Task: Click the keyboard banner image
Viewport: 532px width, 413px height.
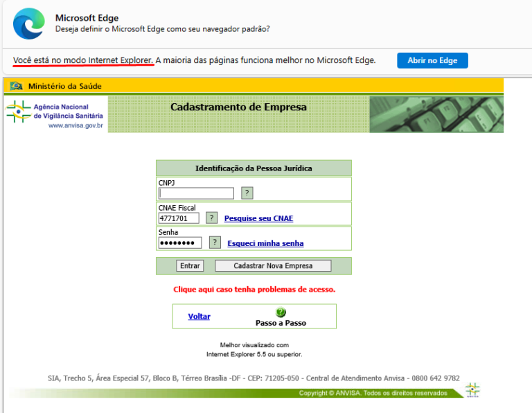Action: (x=436, y=114)
